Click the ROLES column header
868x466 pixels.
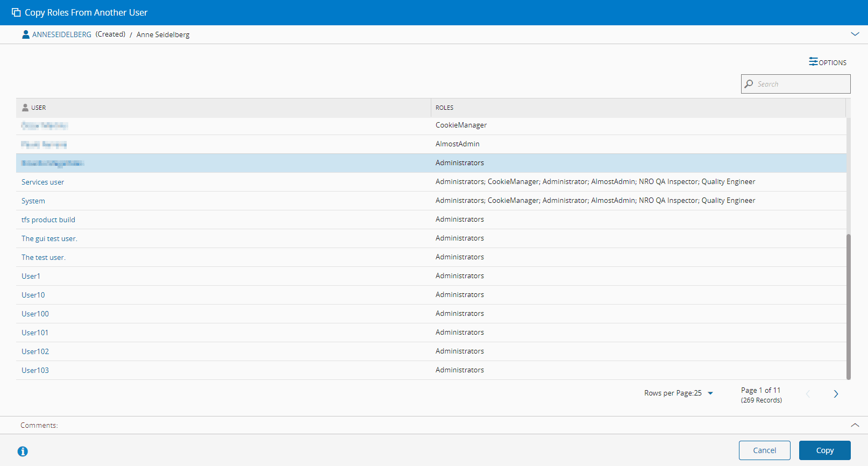[x=444, y=108]
